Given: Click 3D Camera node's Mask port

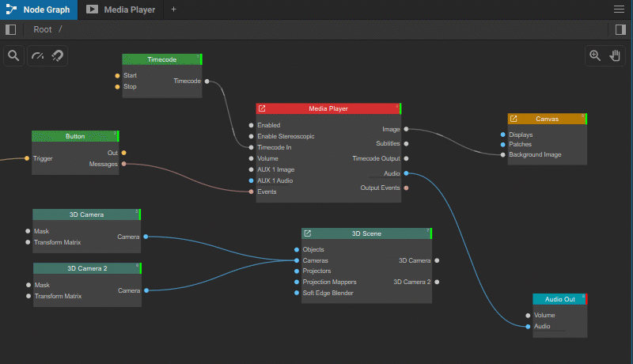Looking at the screenshot, I should point(28,231).
